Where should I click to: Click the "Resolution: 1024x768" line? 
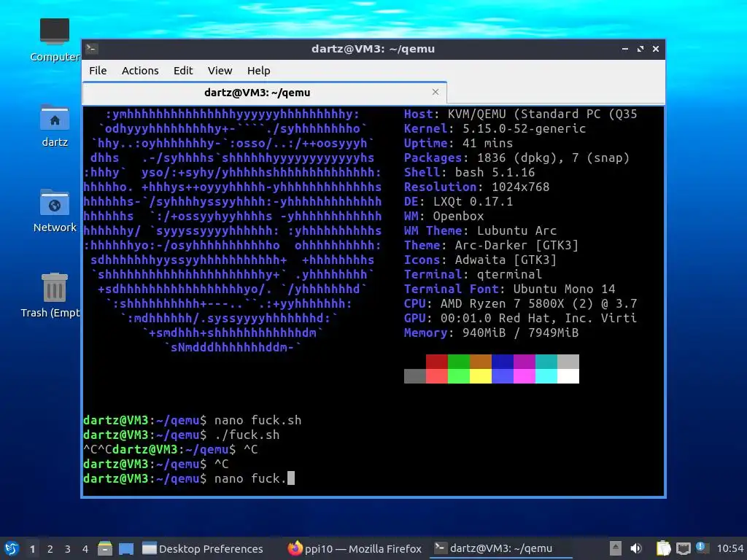pos(477,187)
